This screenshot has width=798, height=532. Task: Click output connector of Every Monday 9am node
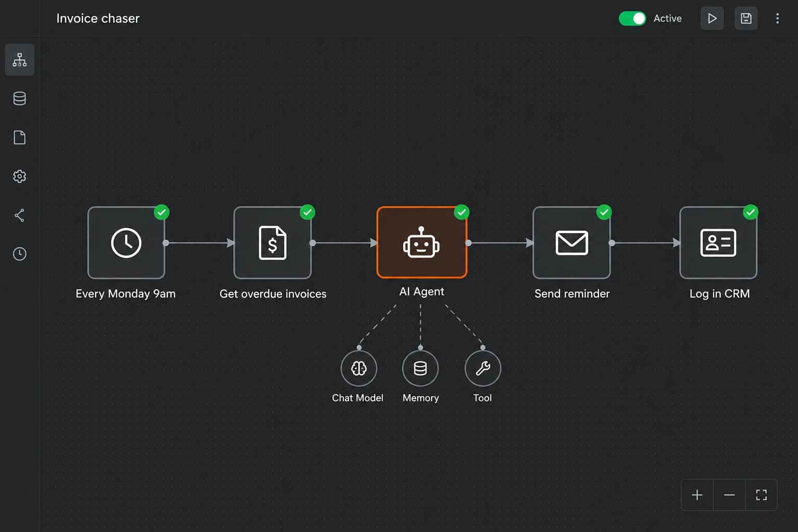pos(166,243)
